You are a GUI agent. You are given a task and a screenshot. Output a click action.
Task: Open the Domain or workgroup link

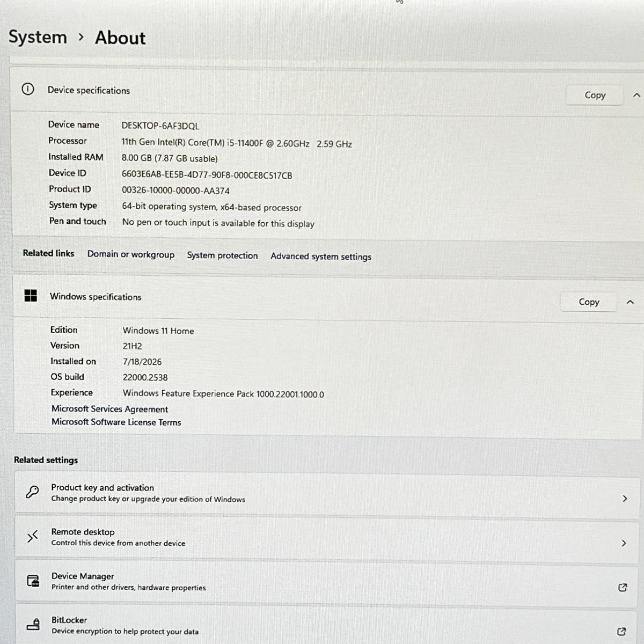[131, 254]
